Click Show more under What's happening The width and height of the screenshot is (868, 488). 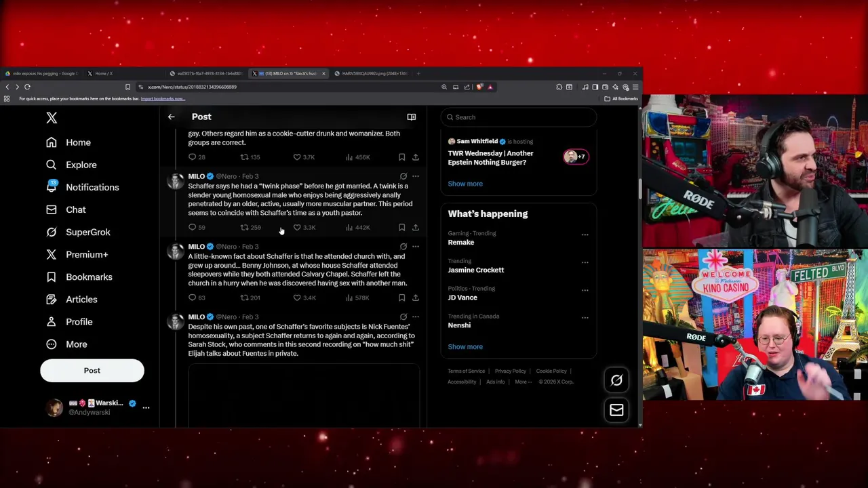coord(465,347)
